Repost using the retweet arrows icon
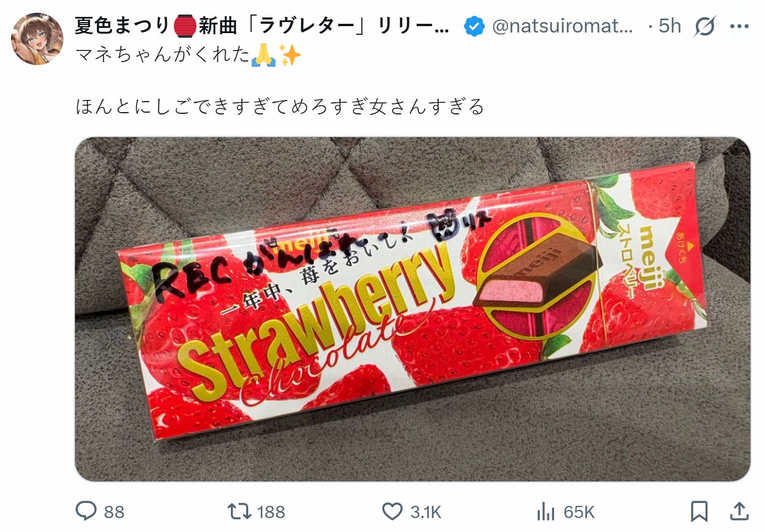This screenshot has height=532, width=765. pyautogui.click(x=239, y=511)
